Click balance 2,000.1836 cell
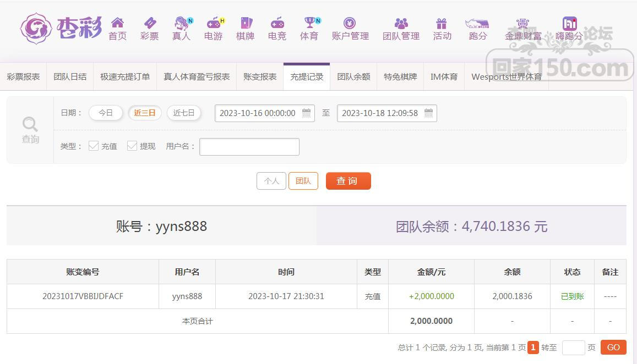The height and width of the screenshot is (364, 637). [x=512, y=296]
